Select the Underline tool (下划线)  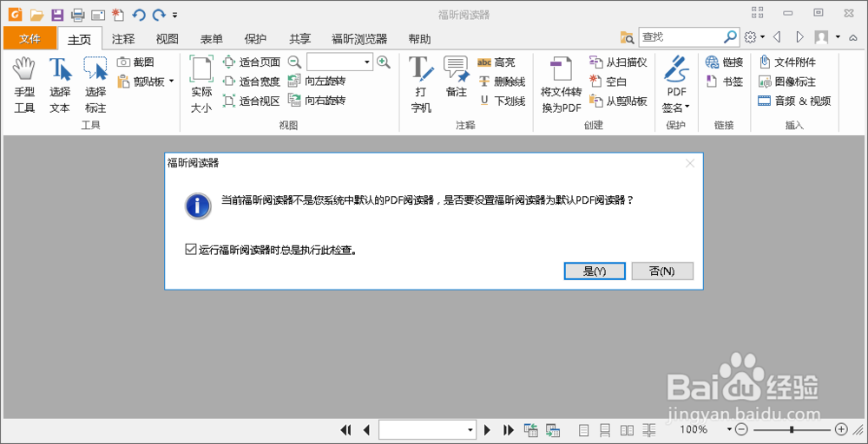click(x=502, y=101)
